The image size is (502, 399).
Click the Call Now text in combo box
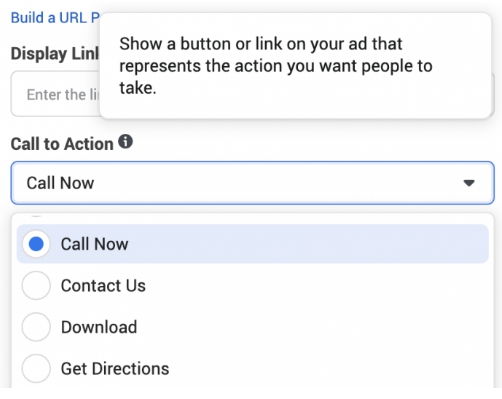60,183
